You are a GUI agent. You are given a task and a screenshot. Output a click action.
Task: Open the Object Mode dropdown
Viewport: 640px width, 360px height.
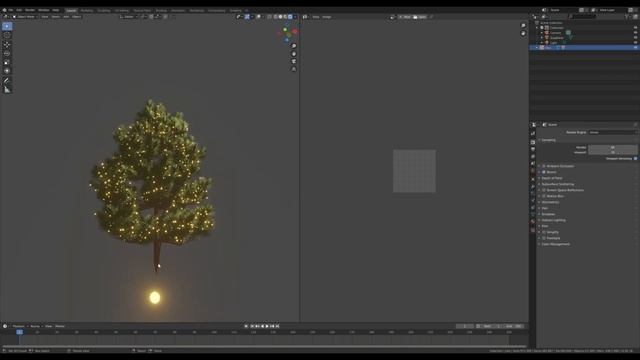pos(24,17)
